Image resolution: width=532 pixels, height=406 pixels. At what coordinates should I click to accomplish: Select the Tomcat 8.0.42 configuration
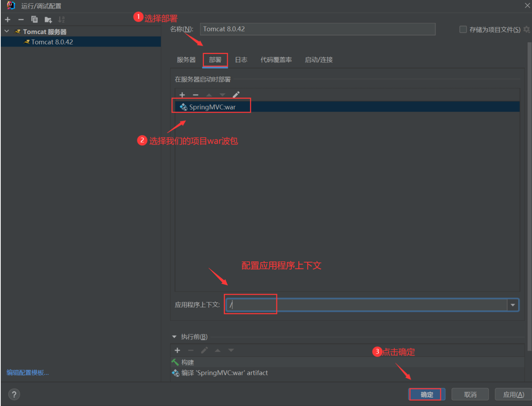[81, 42]
